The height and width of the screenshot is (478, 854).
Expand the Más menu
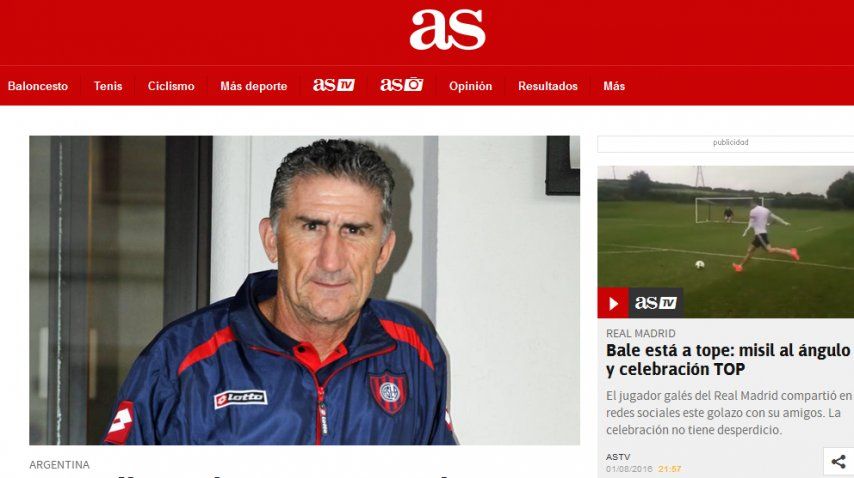[x=614, y=86]
